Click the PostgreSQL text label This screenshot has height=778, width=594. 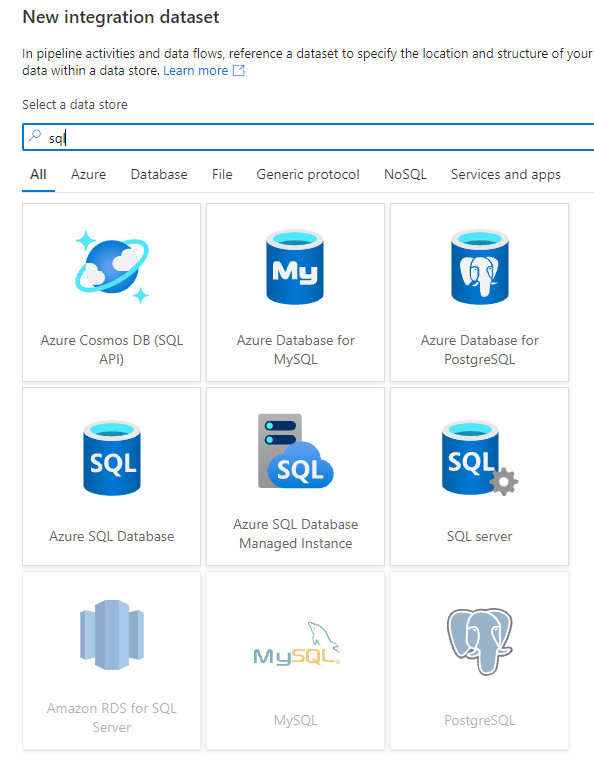[x=479, y=720]
